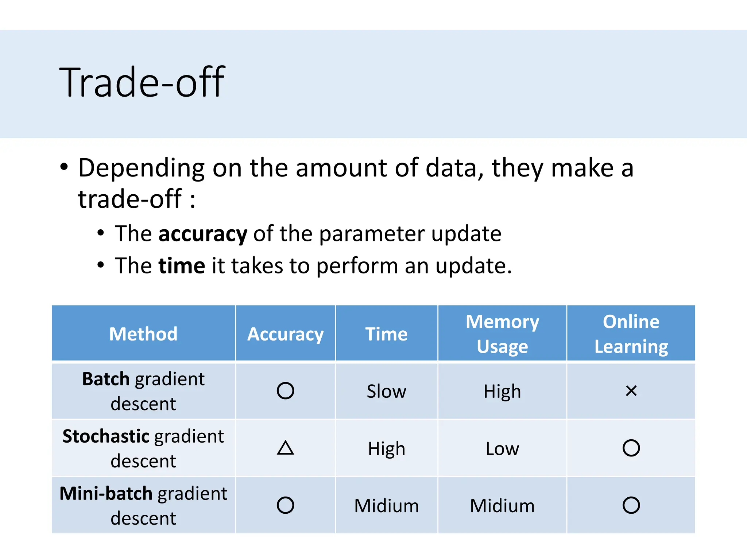Select the "Stochastic gradient descent" row label

[143, 448]
